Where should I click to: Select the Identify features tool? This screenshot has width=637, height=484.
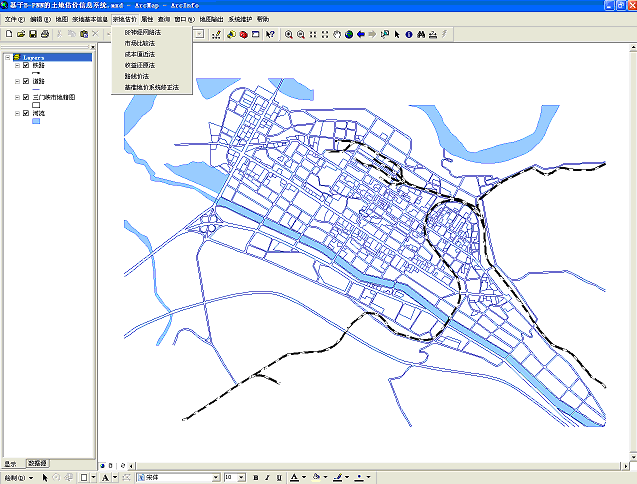tap(408, 34)
